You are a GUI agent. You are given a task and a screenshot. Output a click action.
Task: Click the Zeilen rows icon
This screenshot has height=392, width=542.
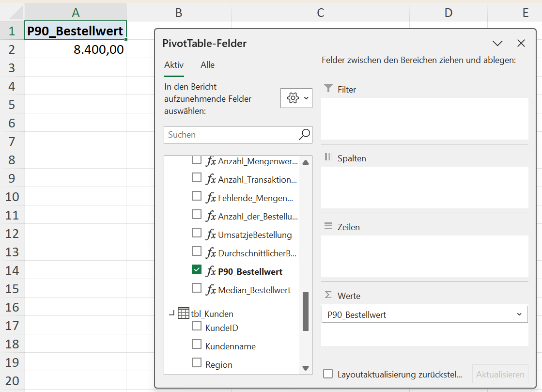click(328, 226)
